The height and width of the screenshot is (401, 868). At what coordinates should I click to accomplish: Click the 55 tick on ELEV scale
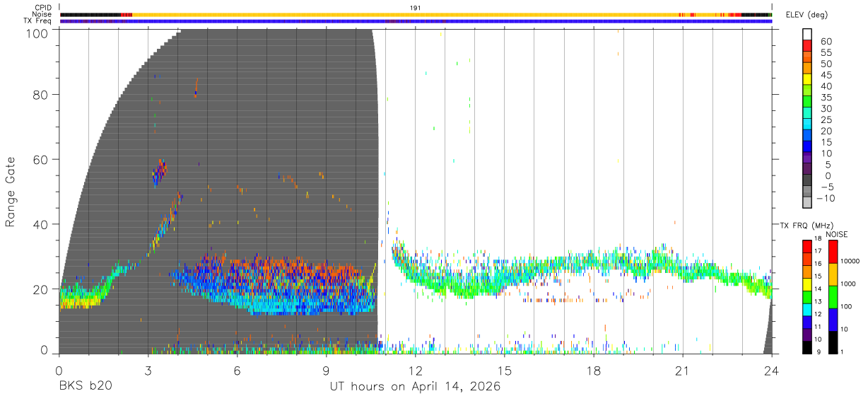826,53
